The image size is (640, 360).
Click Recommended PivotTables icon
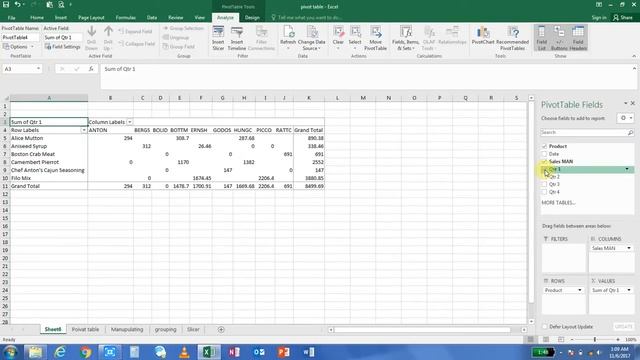point(512,38)
